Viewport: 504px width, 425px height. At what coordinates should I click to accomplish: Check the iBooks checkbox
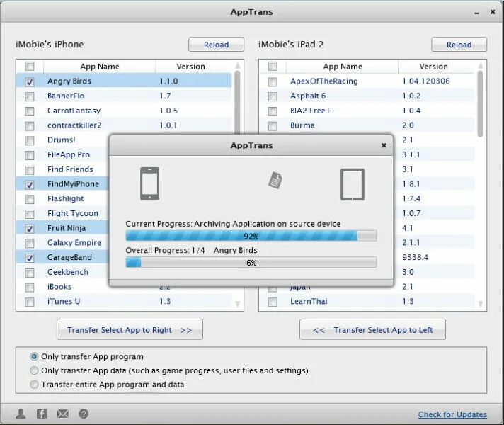[30, 288]
